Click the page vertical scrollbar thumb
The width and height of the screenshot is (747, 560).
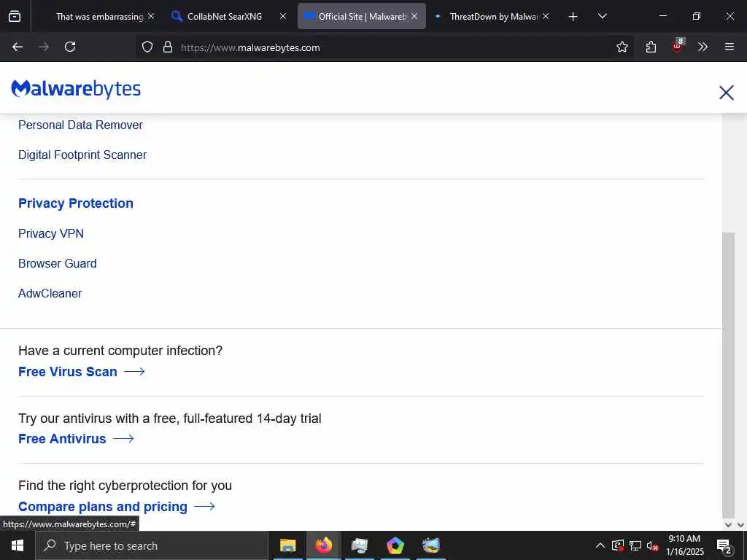(729, 374)
